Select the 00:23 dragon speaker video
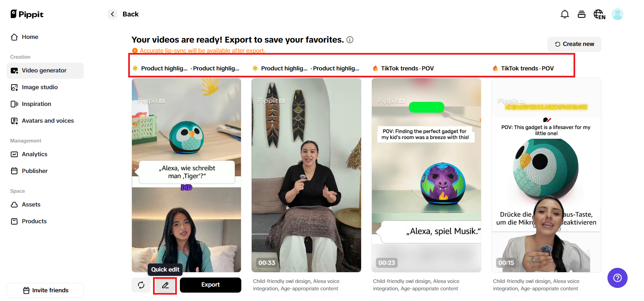The image size is (644, 301). (x=426, y=175)
